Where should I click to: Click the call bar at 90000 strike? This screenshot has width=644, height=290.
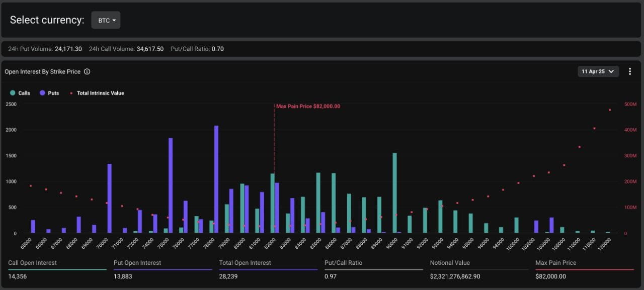[x=394, y=193]
